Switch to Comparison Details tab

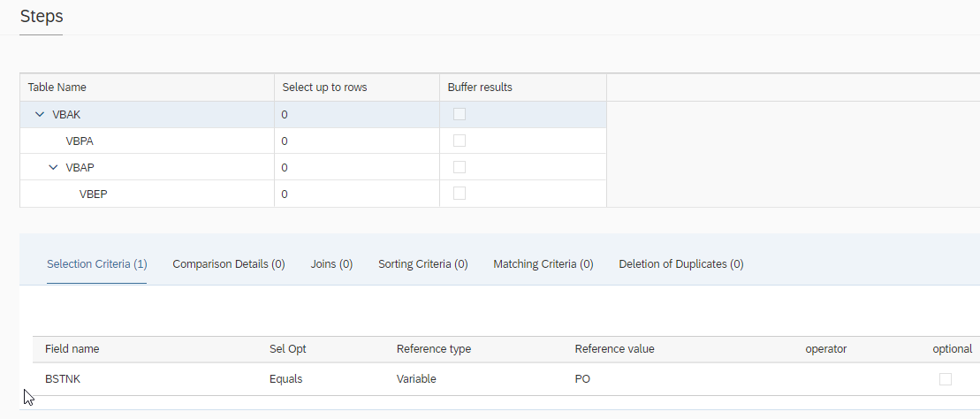point(229,263)
